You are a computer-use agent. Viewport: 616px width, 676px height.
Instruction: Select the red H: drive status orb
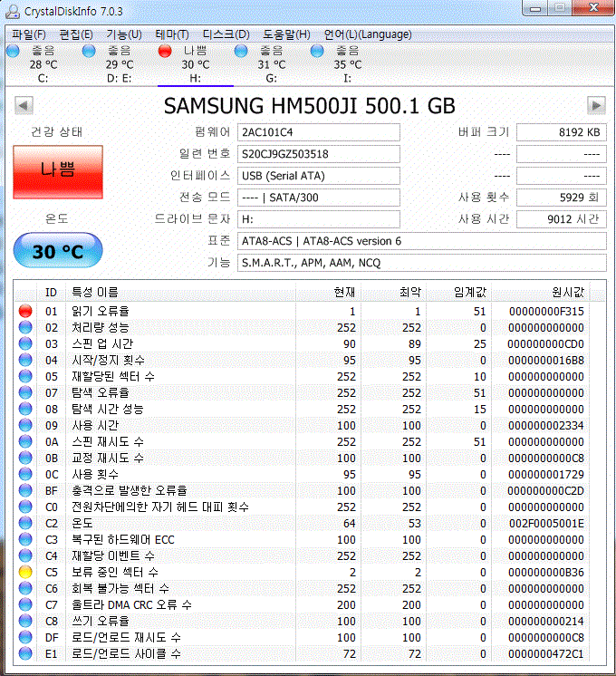(165, 51)
